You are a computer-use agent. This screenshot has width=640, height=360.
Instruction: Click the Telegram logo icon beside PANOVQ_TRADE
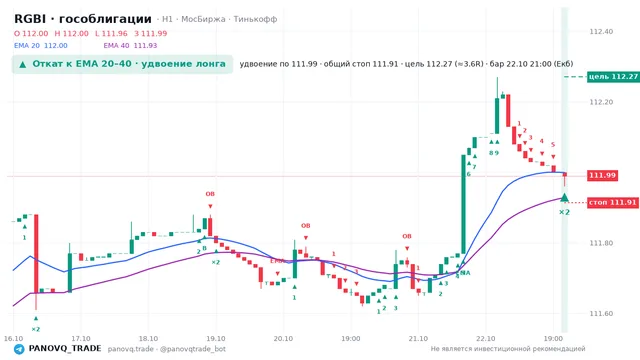click(x=19, y=349)
